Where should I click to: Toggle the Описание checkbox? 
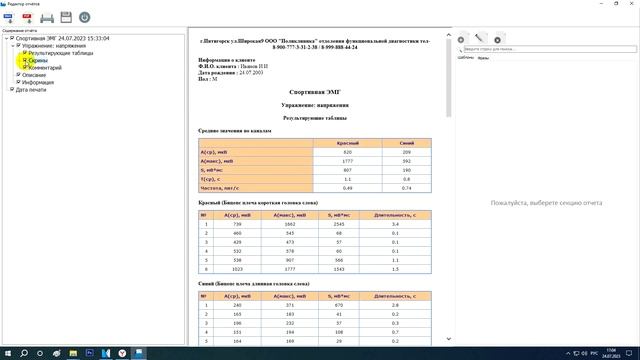(18, 75)
